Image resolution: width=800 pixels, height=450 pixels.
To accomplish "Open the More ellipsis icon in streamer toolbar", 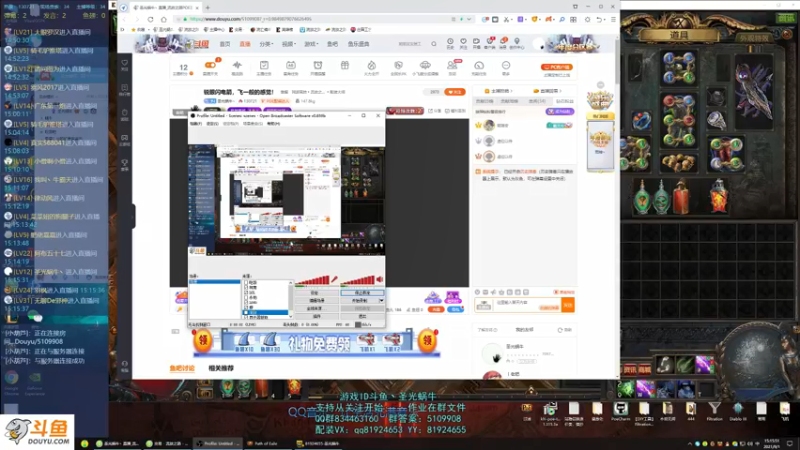I will 506,65.
